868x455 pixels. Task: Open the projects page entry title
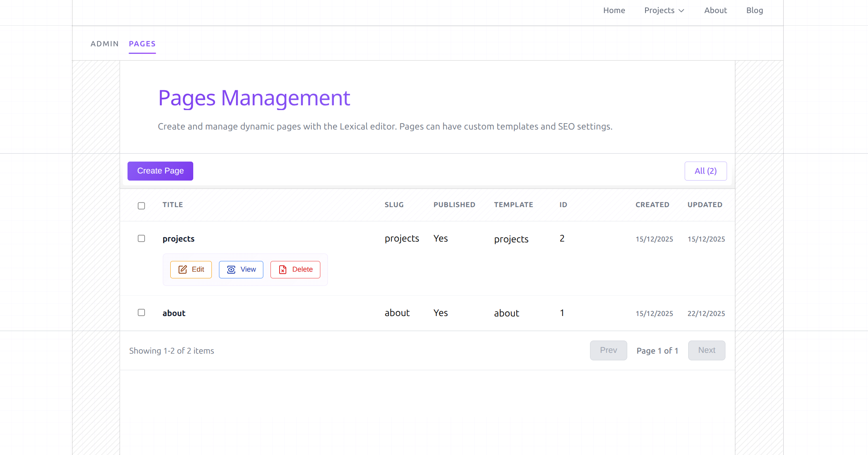[x=178, y=238]
